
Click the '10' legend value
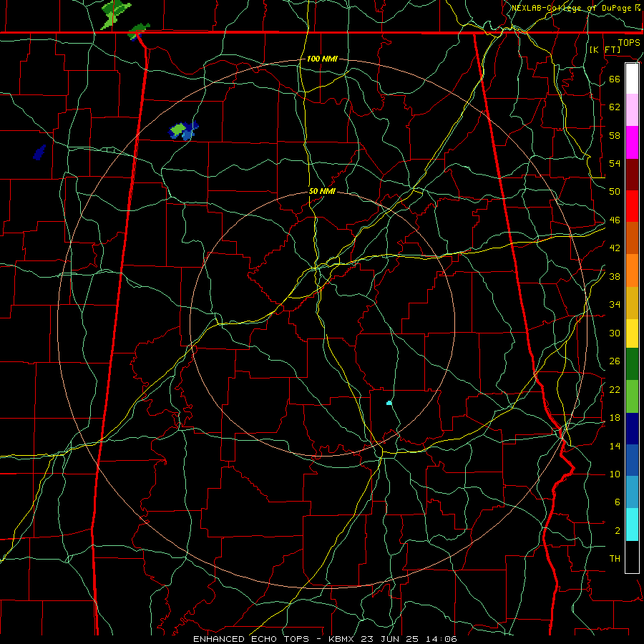[615, 474]
